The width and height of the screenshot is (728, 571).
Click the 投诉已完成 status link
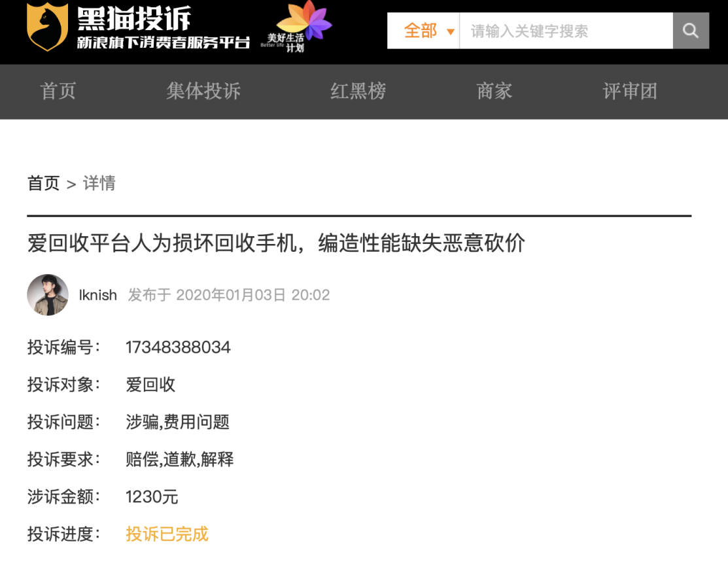(167, 534)
